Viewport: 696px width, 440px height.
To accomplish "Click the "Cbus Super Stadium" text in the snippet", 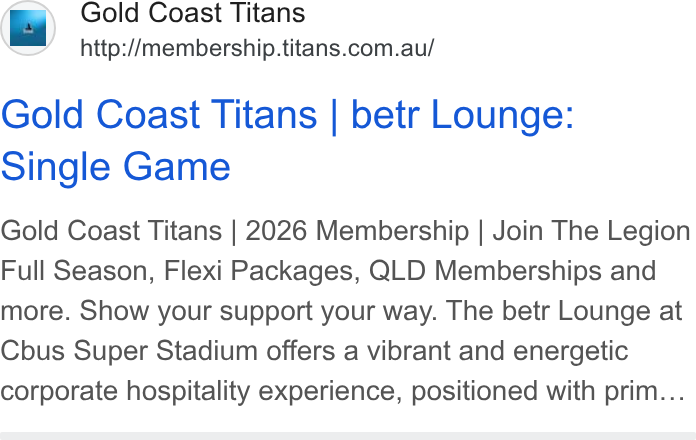I will [x=129, y=351].
